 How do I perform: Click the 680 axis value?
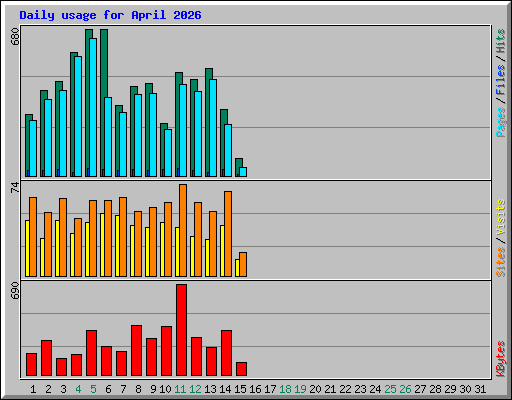pyautogui.click(x=15, y=37)
